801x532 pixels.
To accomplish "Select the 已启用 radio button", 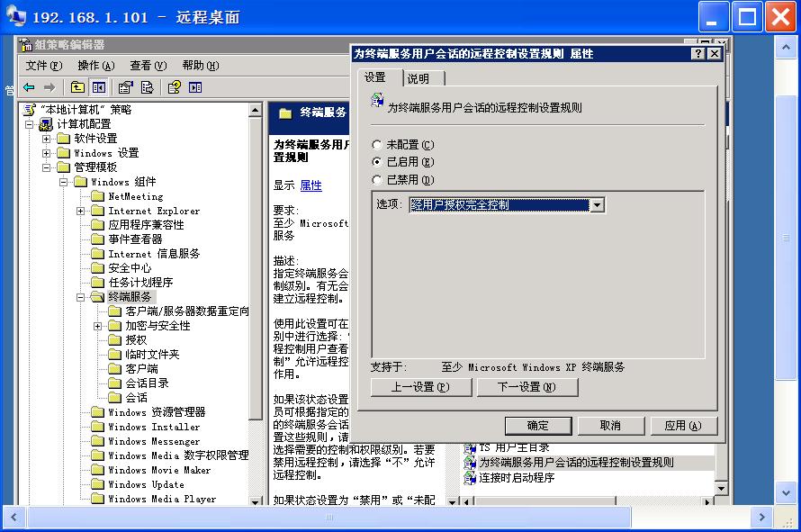I will pos(376,162).
